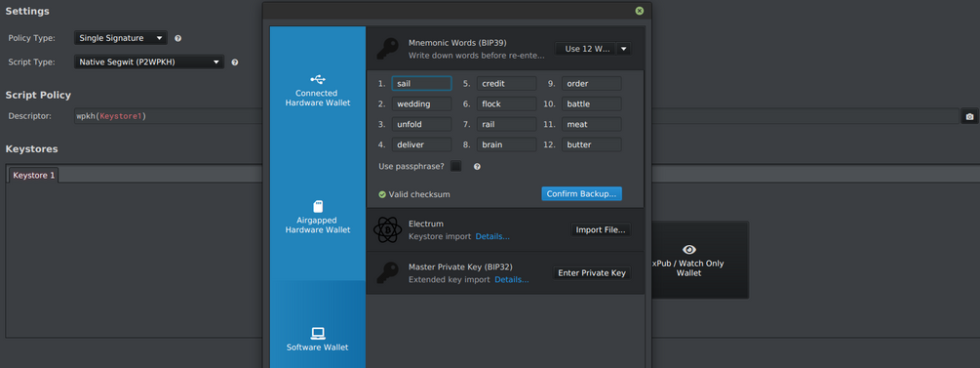The width and height of the screenshot is (980, 368).
Task: Focus word 4 field containing deliver
Action: (422, 144)
